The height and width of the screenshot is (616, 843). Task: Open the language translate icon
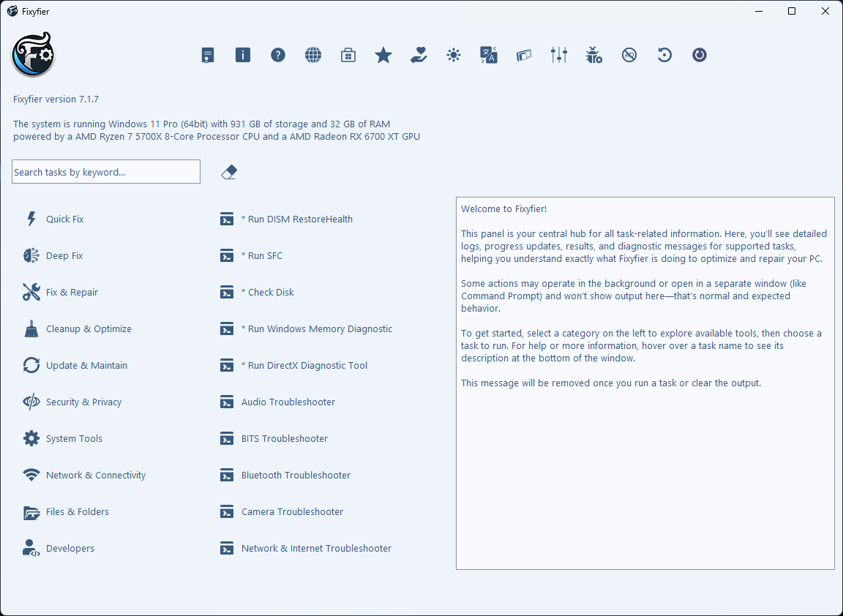tap(489, 55)
